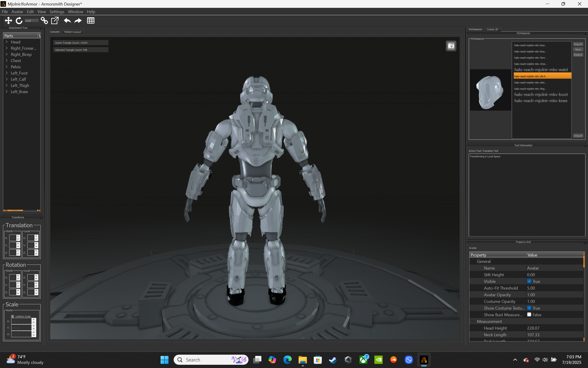Open Wi-Fi network settings in tray
This screenshot has width=588, height=368.
coord(537,360)
